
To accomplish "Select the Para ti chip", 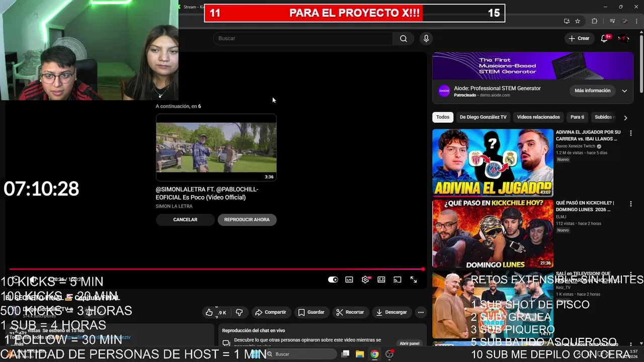I will tap(577, 117).
